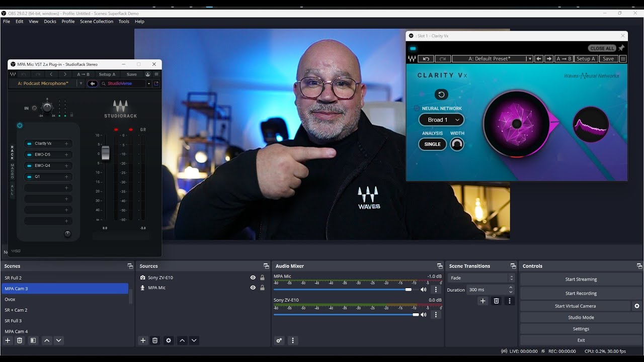Add a scene transition with plus icon
This screenshot has width=644, height=362.
pos(482,301)
